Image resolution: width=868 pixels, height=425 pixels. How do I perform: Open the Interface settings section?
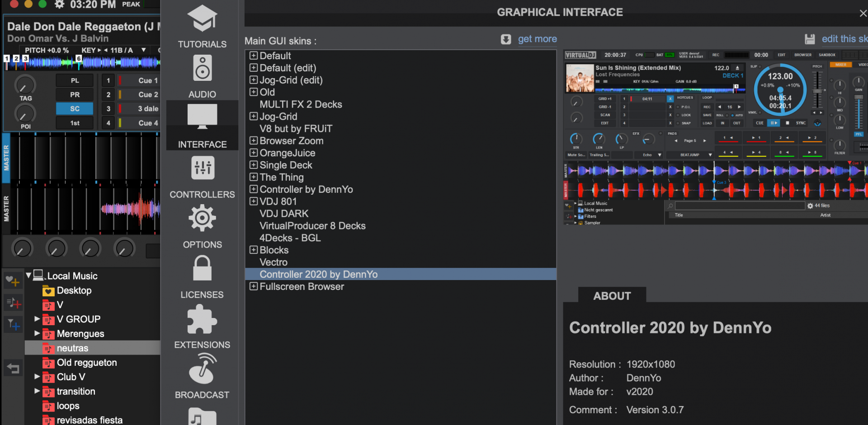click(202, 126)
